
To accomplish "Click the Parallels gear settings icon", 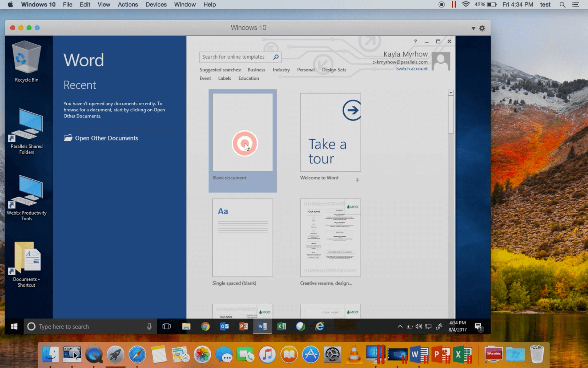I will click(482, 28).
